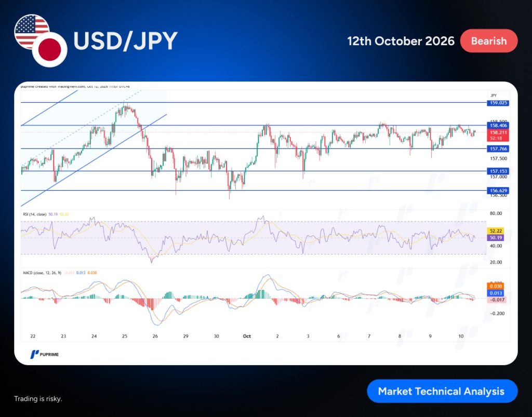Click date 25 on time axis
Viewport: 532px width, 417px height.
pos(125,336)
